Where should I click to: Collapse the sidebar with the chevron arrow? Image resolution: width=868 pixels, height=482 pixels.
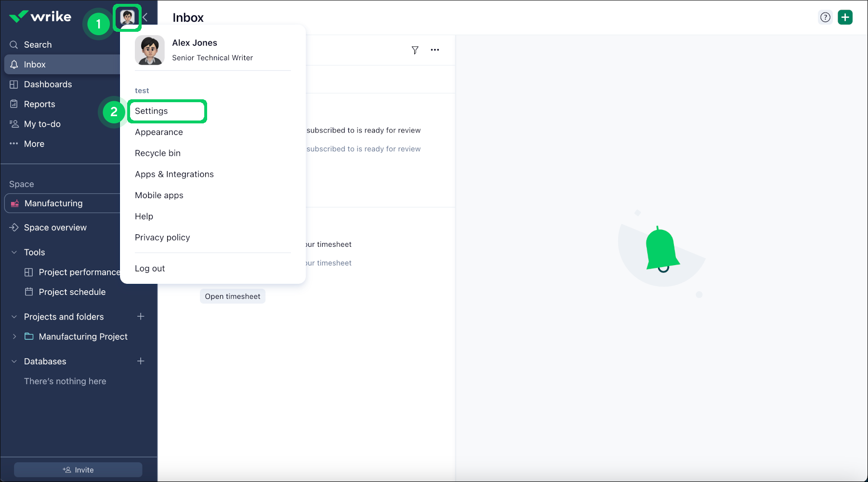pyautogui.click(x=145, y=17)
